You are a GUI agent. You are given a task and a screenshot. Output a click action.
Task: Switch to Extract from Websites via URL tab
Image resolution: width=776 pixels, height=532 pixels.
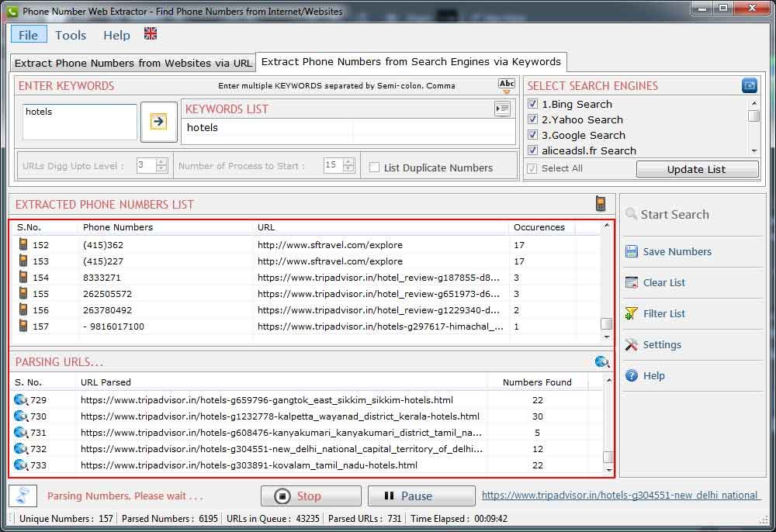[x=133, y=63]
